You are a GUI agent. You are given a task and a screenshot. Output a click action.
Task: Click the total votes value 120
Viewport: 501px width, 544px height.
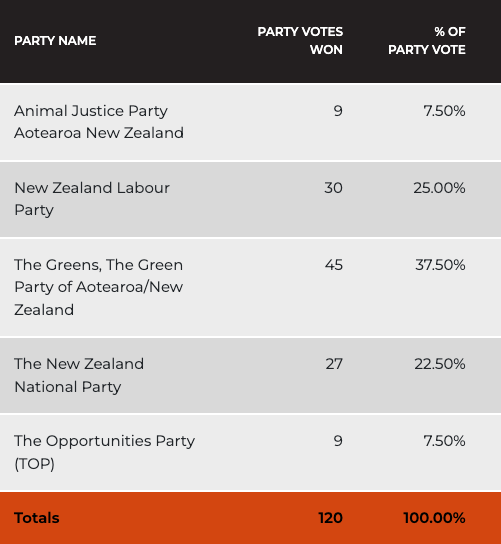pyautogui.click(x=330, y=518)
